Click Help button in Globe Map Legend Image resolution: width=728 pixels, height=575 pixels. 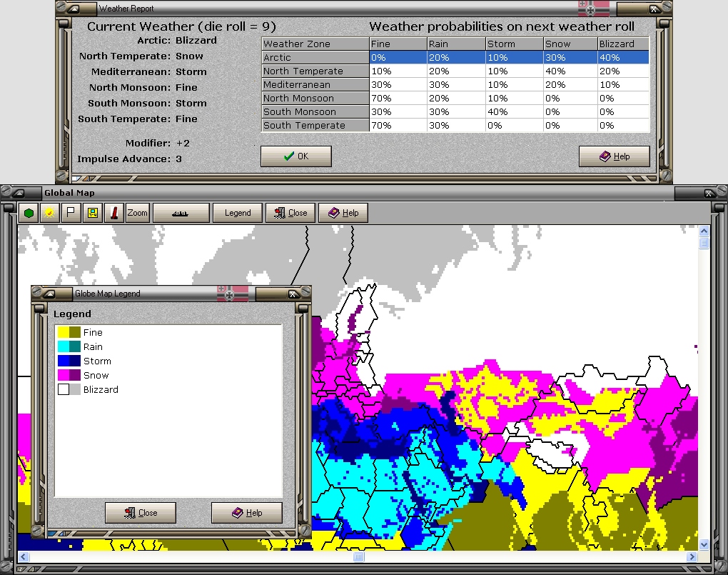[x=247, y=513]
